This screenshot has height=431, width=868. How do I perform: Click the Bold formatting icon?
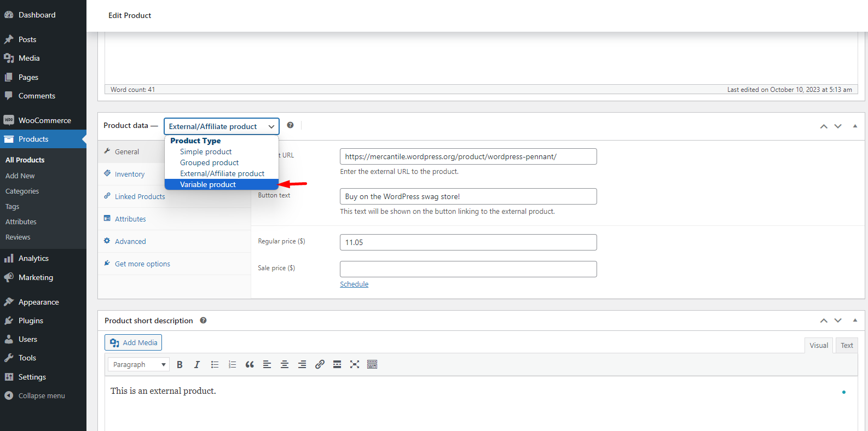[180, 365]
